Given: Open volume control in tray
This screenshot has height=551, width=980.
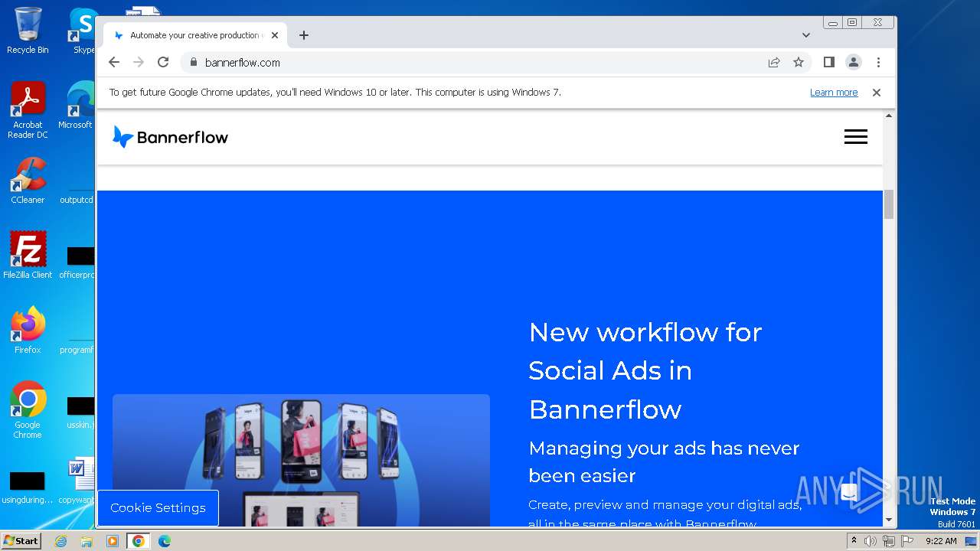Looking at the screenshot, I should click(x=871, y=541).
